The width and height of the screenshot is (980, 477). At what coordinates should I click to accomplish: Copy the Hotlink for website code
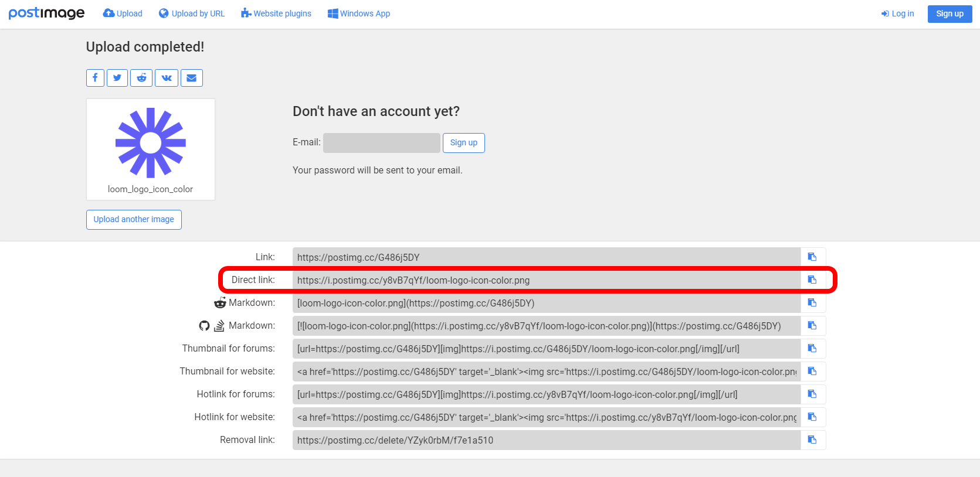pyautogui.click(x=812, y=417)
